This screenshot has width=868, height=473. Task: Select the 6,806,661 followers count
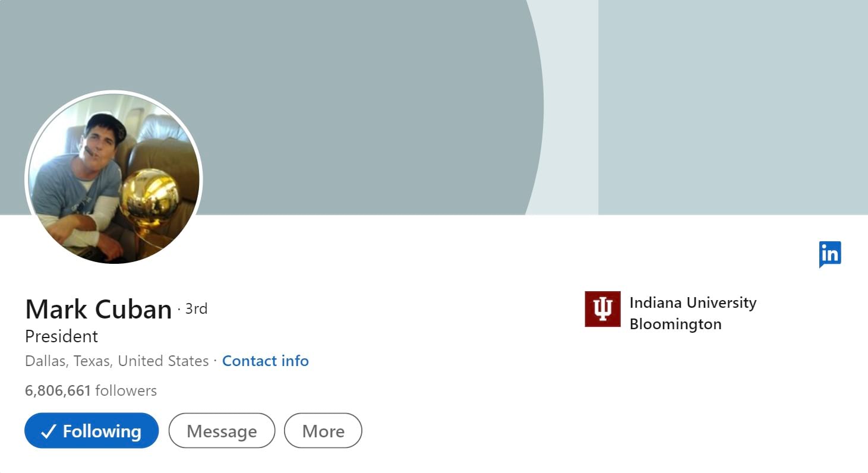(x=91, y=390)
